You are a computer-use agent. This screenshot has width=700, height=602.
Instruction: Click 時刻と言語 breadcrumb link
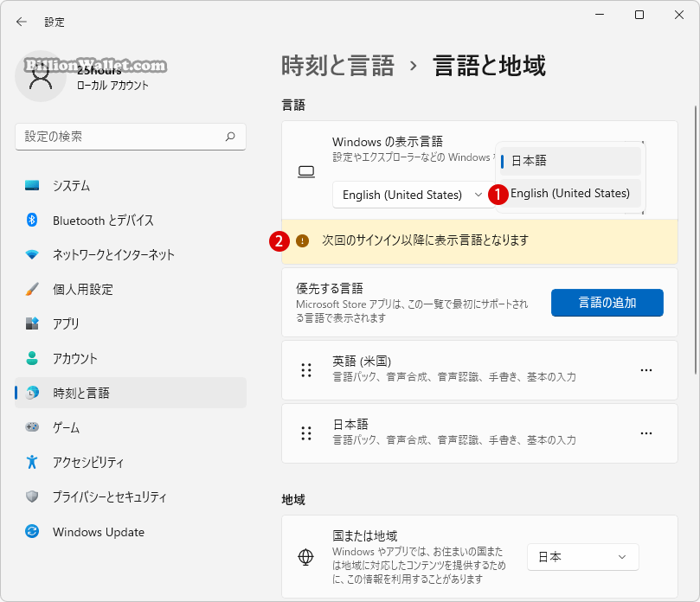click(337, 66)
